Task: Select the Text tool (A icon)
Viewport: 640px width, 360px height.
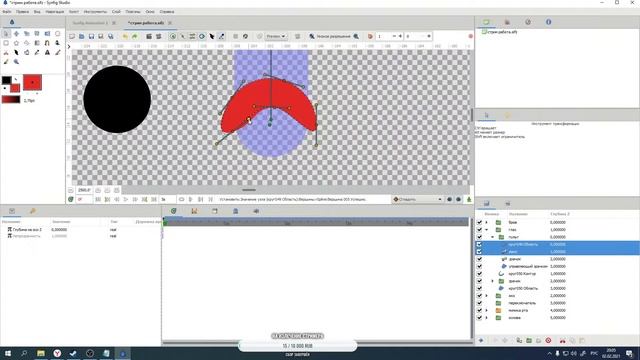Action: click(47, 52)
